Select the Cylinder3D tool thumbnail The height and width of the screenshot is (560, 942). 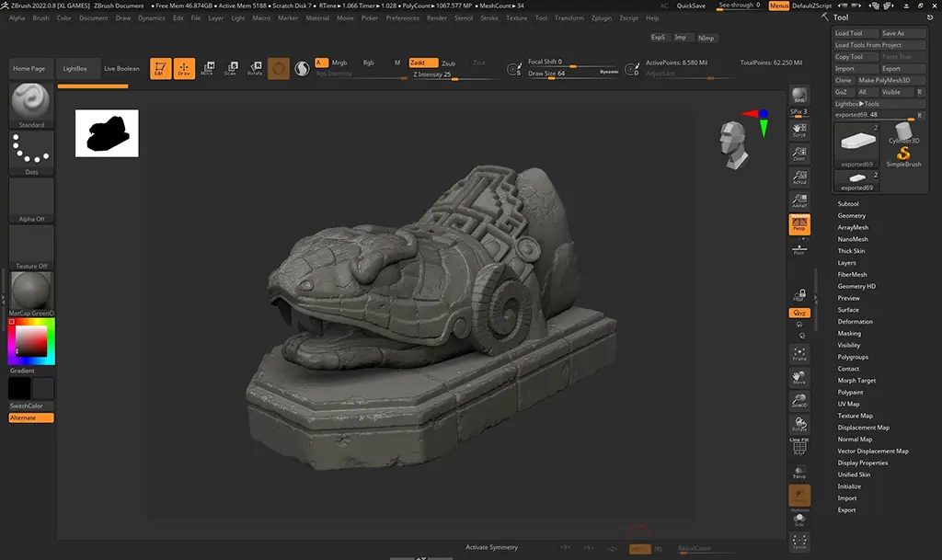(x=903, y=133)
